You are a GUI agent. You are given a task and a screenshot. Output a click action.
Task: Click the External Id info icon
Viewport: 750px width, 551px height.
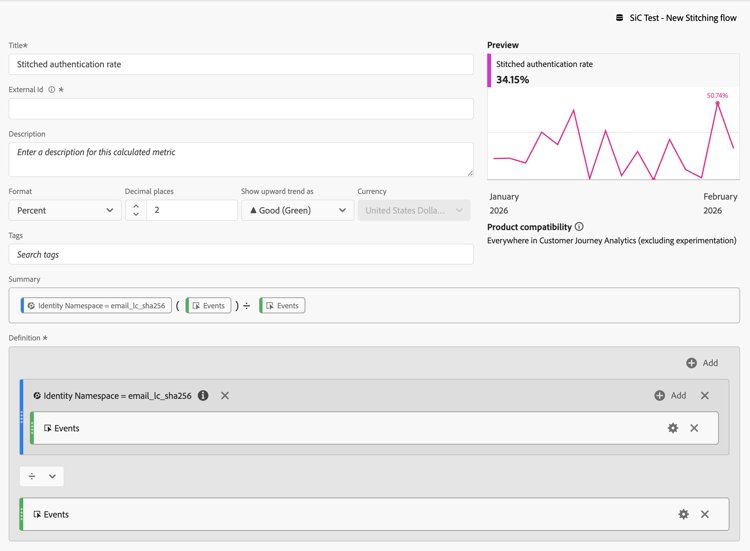(52, 89)
